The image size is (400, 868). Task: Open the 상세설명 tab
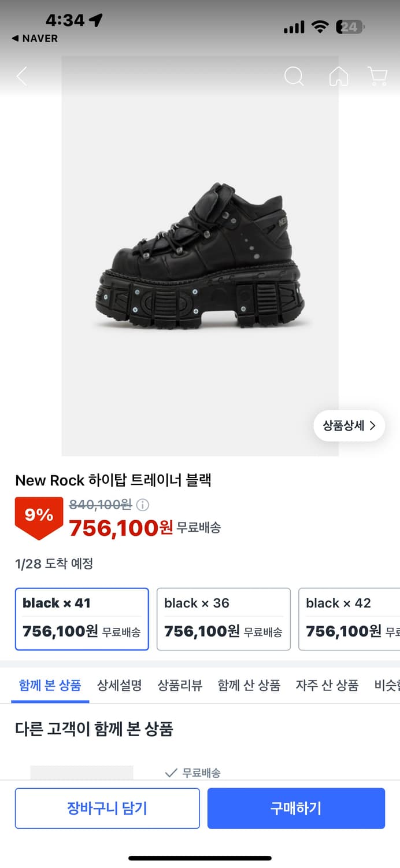tap(119, 685)
